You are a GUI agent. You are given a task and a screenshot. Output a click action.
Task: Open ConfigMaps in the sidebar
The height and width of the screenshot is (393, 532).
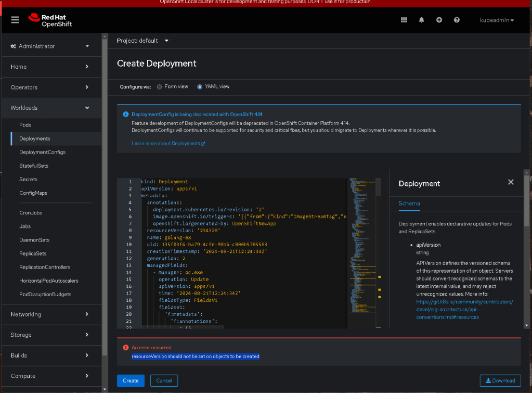tap(33, 193)
